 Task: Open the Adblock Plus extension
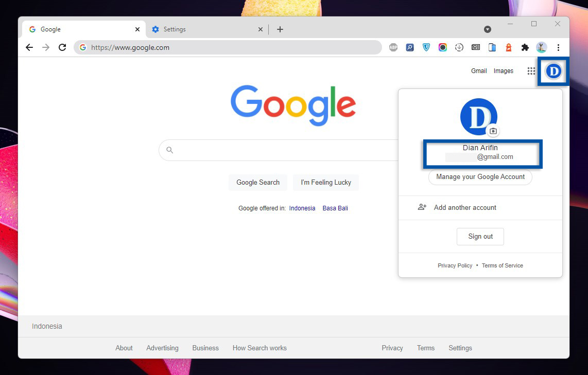pos(393,47)
